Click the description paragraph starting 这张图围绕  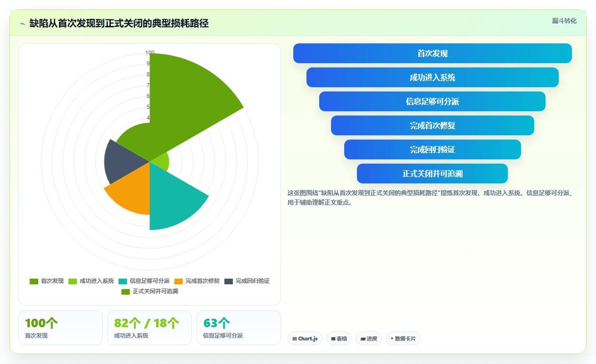430,198
